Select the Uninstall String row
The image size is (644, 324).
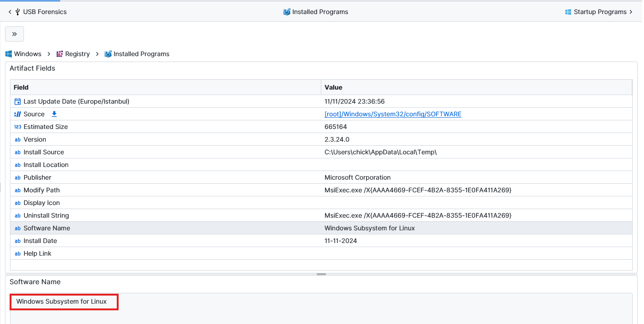166,215
